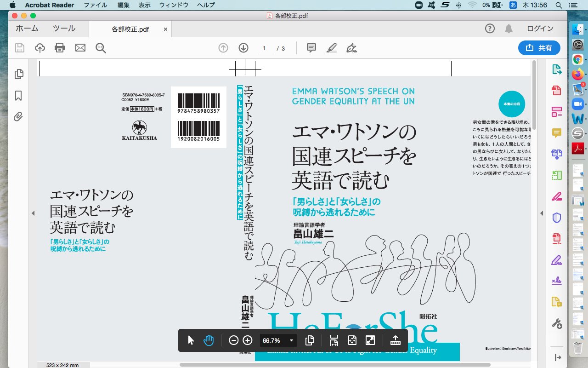
Task: Open Edit PDF tool in right pane
Action: coord(557,111)
